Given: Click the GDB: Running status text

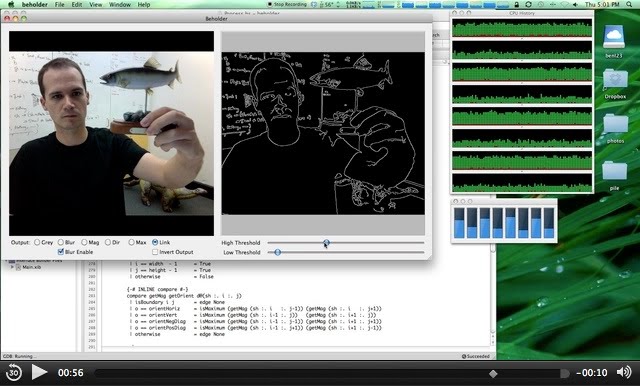Looking at the screenshot, I should click(20, 356).
